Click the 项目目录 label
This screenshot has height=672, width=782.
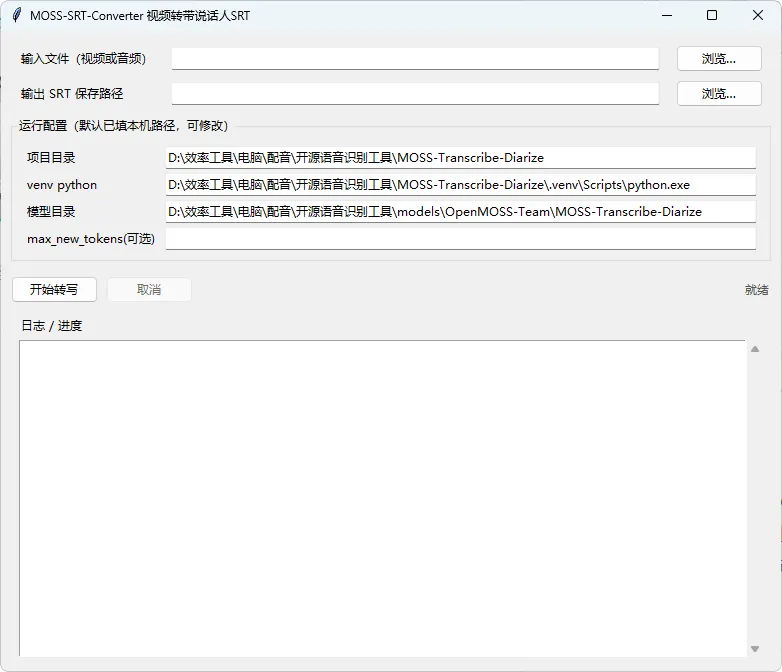(x=51, y=158)
